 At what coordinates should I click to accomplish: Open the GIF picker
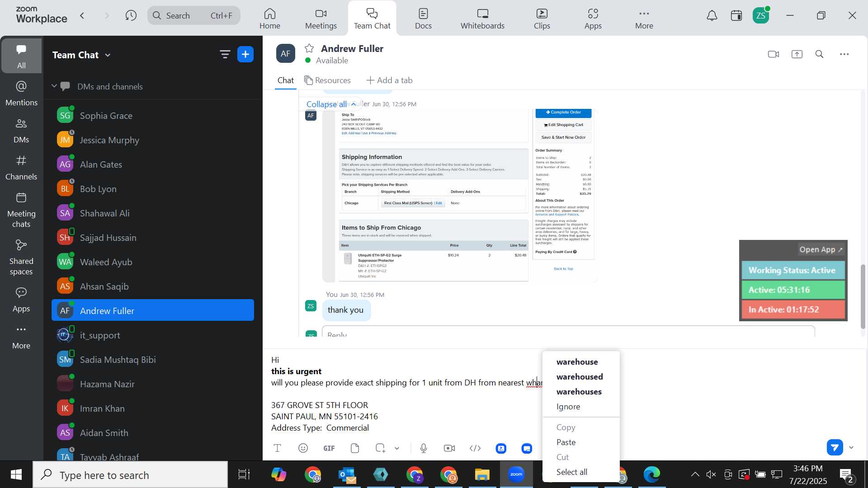pyautogui.click(x=329, y=448)
